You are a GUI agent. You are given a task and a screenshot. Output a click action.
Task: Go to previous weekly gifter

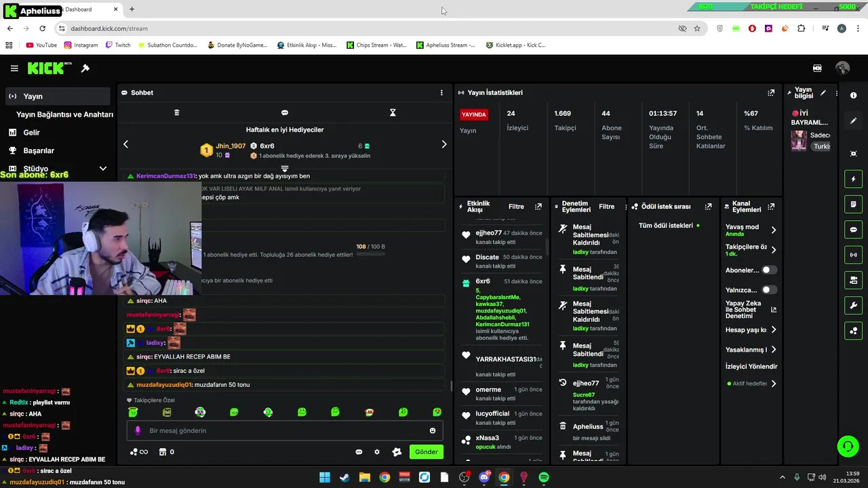125,144
